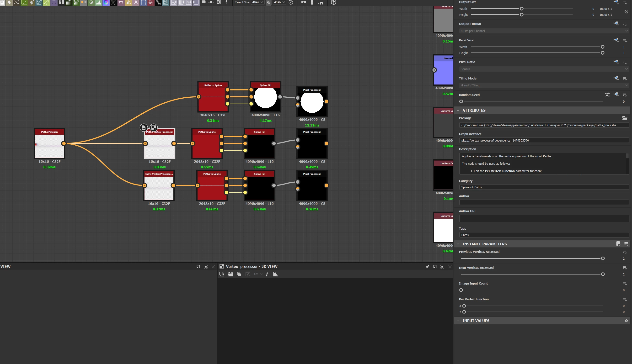
Task: Toggle 2D view icon on Paths Vertex Processor node
Action: pyautogui.click(x=154, y=127)
